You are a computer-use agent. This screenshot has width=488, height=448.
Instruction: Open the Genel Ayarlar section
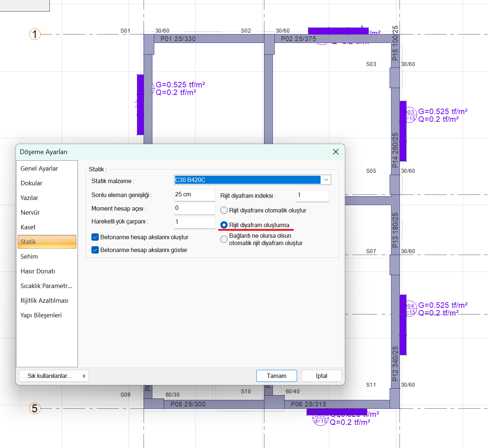tap(39, 168)
